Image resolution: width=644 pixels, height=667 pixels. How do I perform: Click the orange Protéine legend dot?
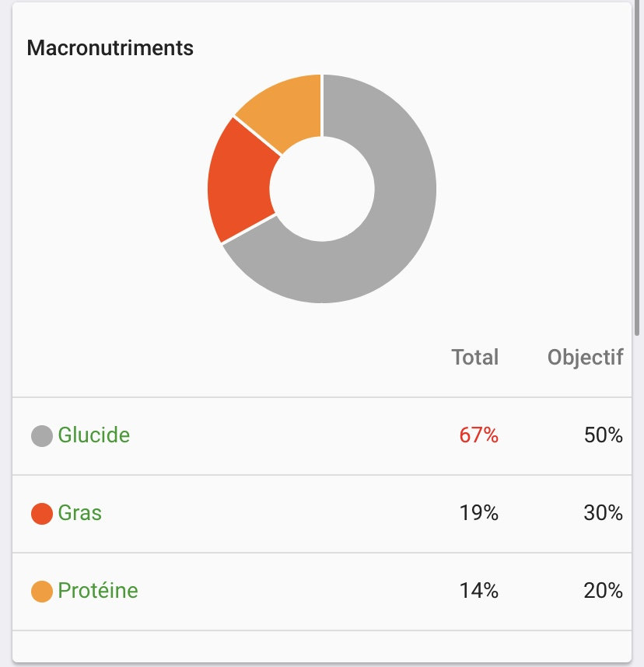[x=41, y=592]
